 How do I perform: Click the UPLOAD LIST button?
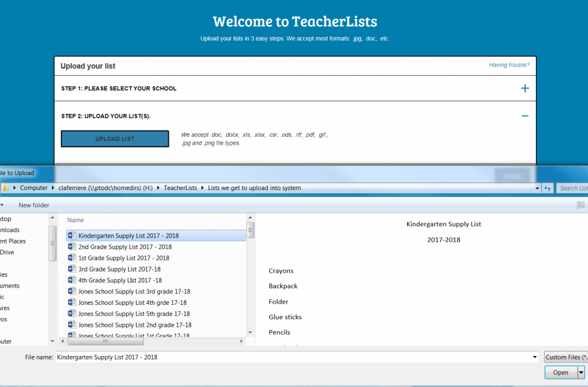tap(115, 139)
